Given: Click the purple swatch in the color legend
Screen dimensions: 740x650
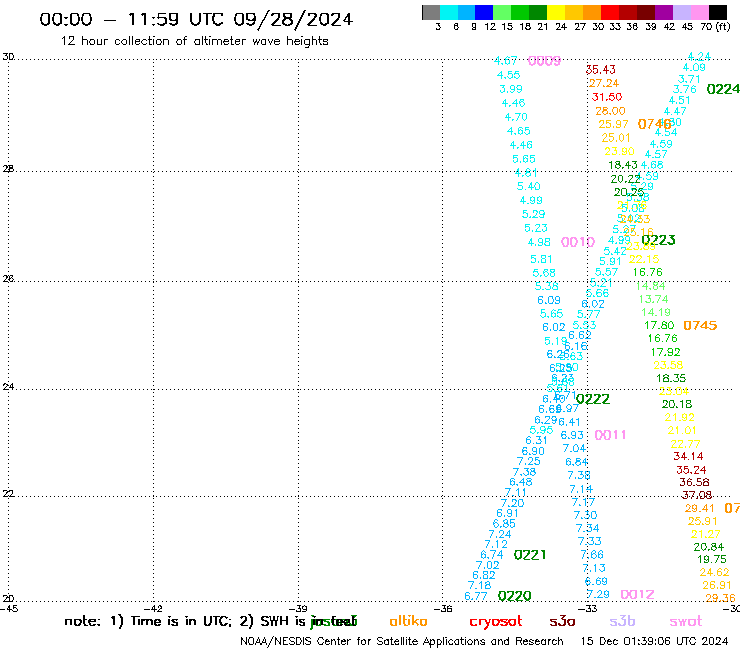Looking at the screenshot, I should (664, 12).
